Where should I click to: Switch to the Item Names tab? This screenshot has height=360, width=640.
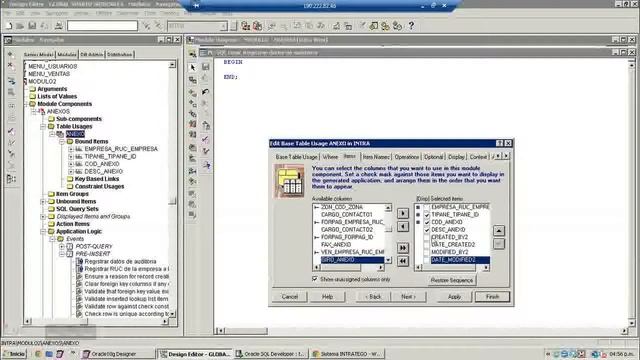coord(376,157)
